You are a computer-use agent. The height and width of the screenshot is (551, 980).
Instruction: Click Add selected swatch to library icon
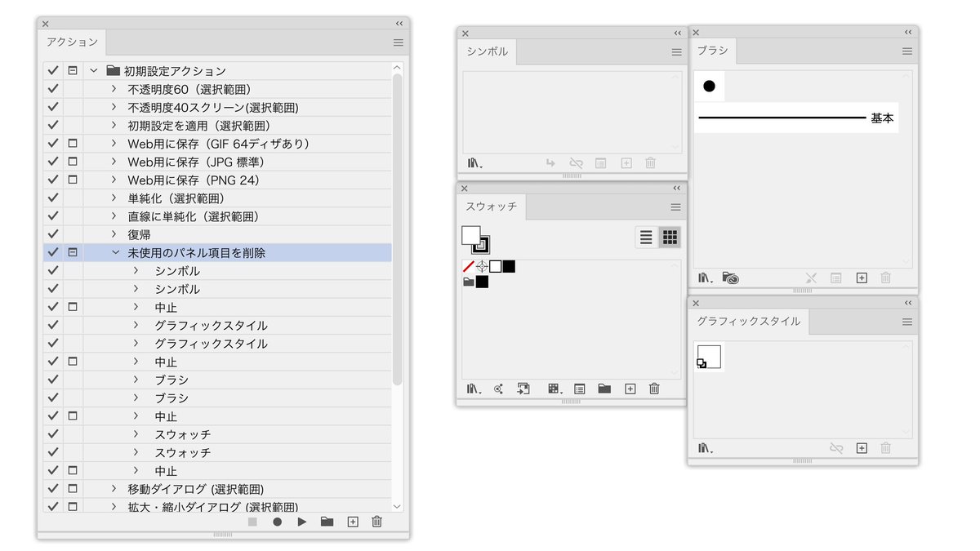523,389
